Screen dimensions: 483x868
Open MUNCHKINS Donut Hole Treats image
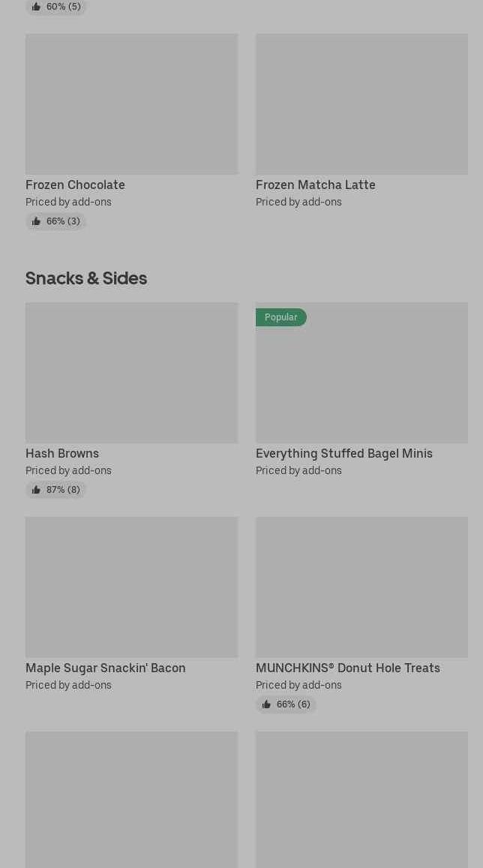[x=361, y=587]
